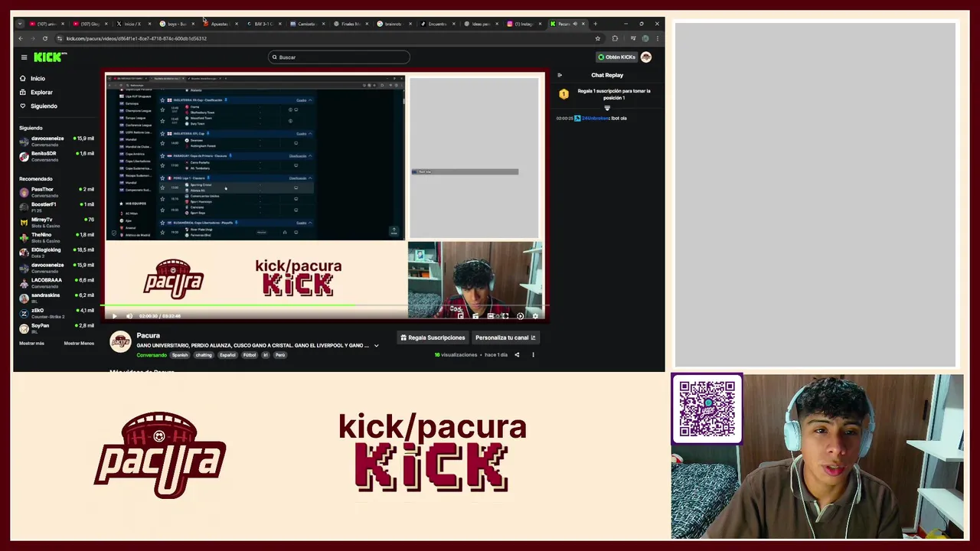Open the tab search dropdown arrow
Screen dimensions: 980x551
(x=20, y=24)
